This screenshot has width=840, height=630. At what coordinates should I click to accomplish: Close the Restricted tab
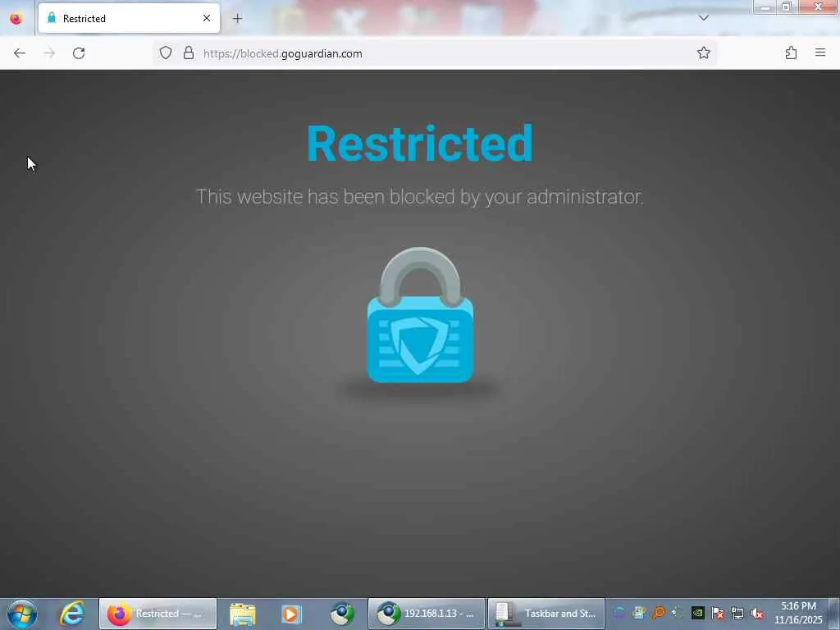pos(207,18)
